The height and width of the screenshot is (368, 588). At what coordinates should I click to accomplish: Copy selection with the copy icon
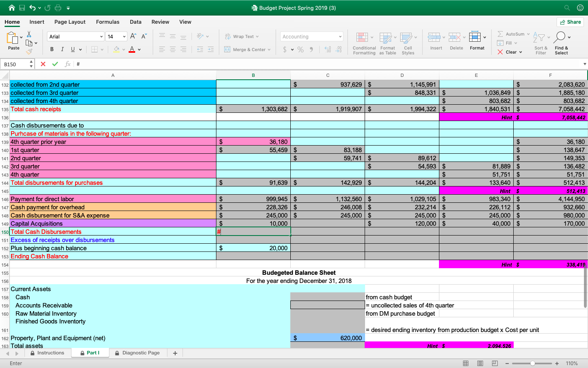click(x=29, y=43)
